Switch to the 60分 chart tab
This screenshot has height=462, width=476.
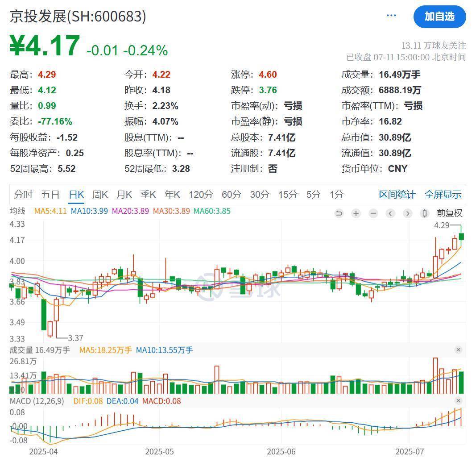[x=232, y=195]
